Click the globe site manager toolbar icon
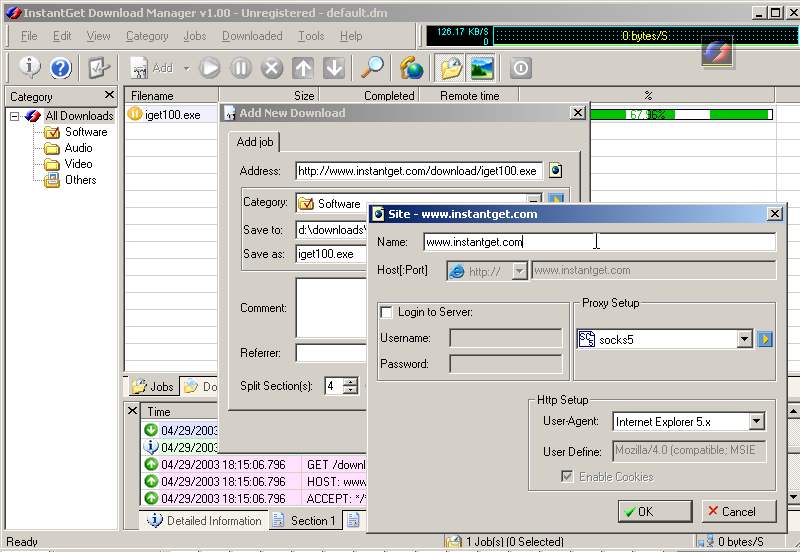 (x=411, y=68)
